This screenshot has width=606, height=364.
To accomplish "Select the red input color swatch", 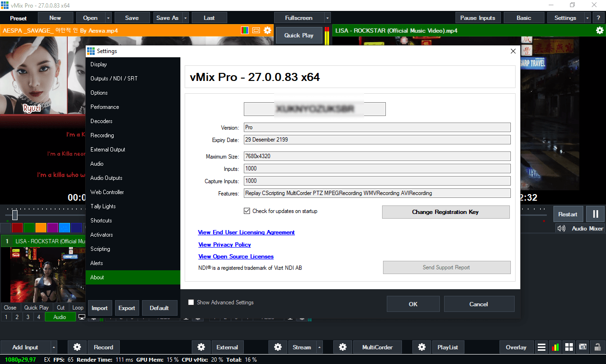I will [17, 228].
